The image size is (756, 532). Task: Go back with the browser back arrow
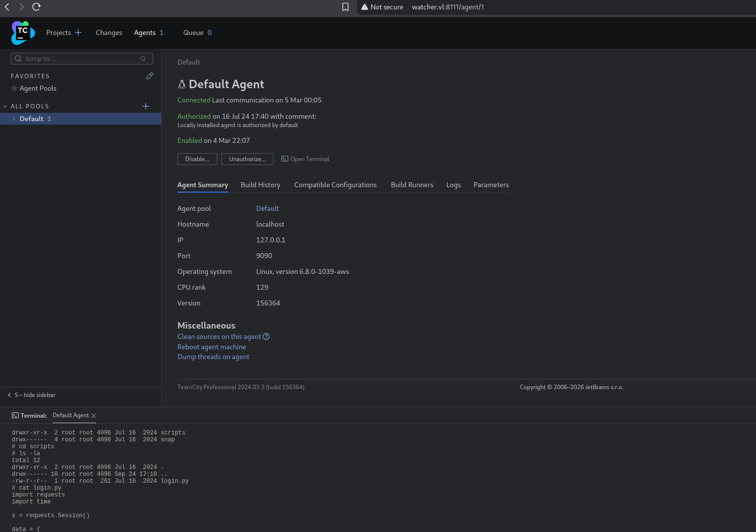[x=7, y=7]
